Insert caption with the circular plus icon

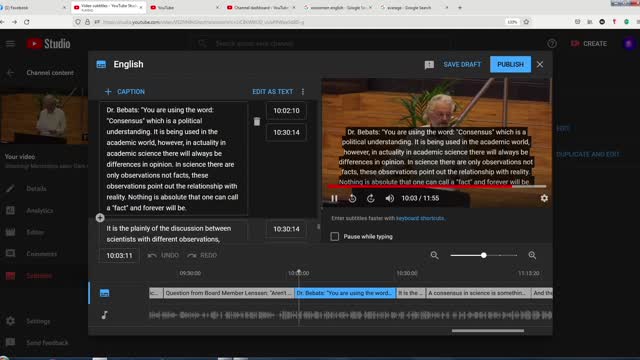[100, 218]
